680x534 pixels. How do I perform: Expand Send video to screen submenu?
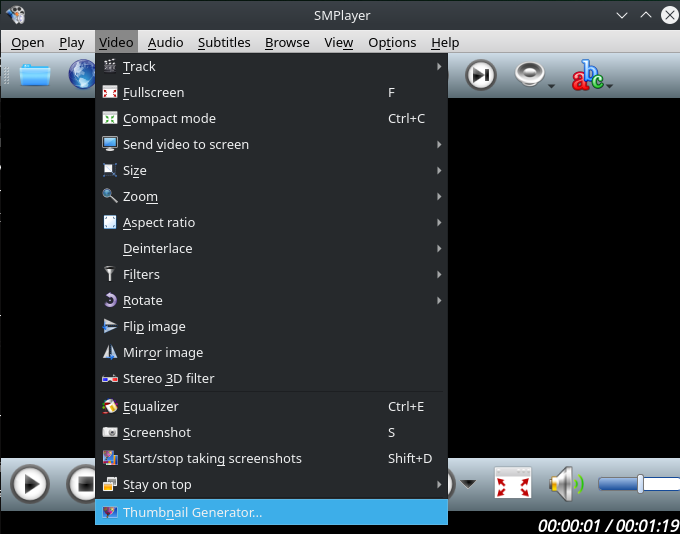[271, 144]
